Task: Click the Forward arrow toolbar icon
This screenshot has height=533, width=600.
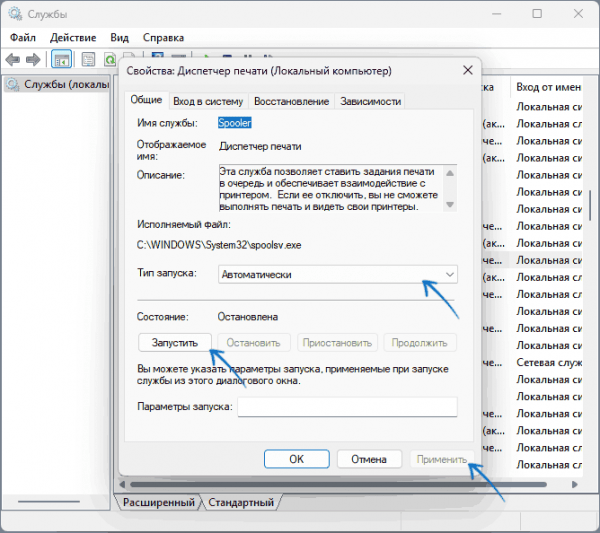Action: 33,60
